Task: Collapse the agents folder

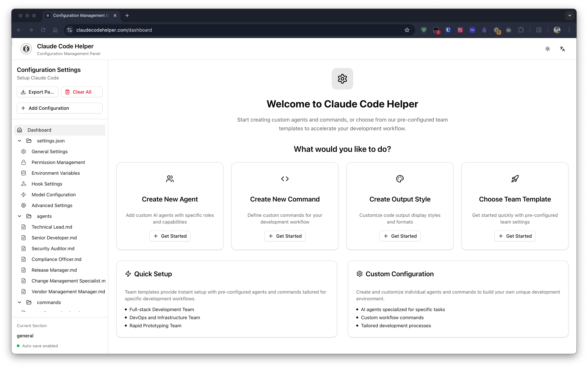Action: (x=20, y=216)
